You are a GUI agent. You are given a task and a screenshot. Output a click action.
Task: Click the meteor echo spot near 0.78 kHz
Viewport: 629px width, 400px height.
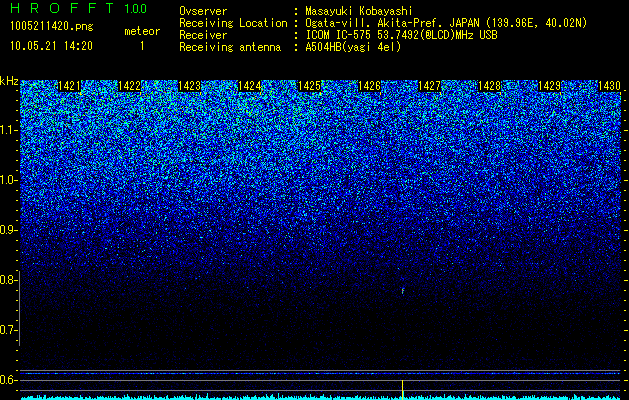(x=403, y=291)
